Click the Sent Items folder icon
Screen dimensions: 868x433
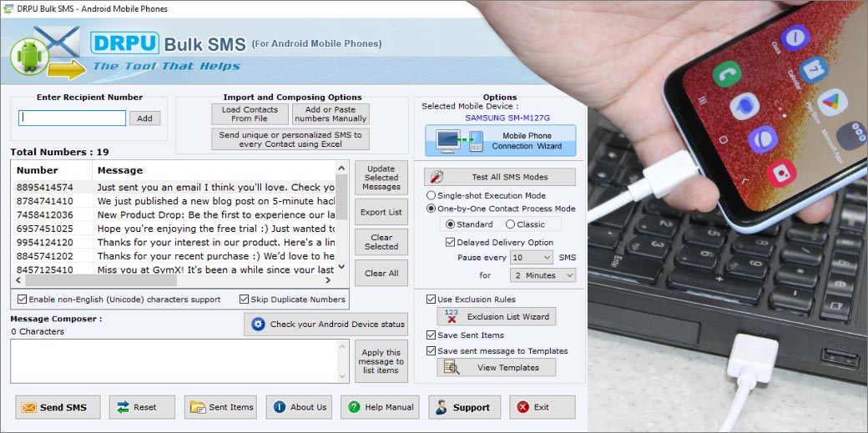pos(198,407)
